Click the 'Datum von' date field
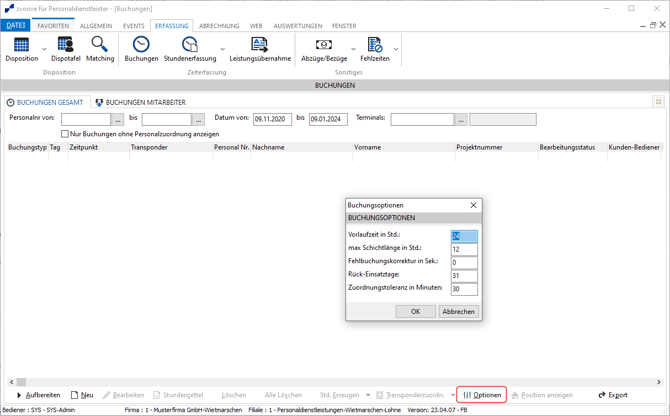The height and width of the screenshot is (416, 670). 272,119
